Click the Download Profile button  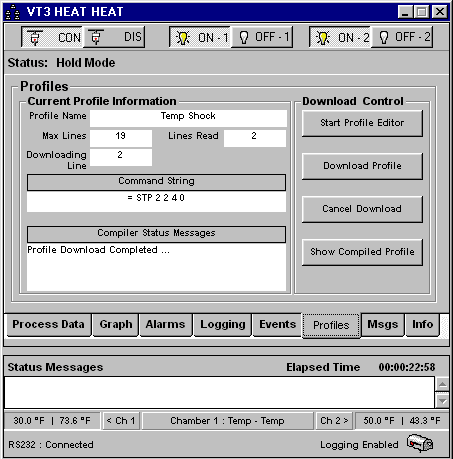click(362, 166)
